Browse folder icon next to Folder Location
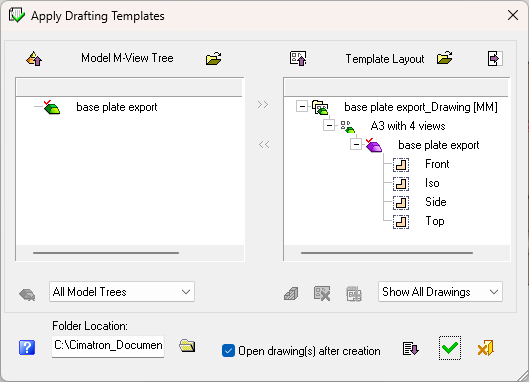Screen dimensions: 529x382 pyautogui.click(x=187, y=346)
